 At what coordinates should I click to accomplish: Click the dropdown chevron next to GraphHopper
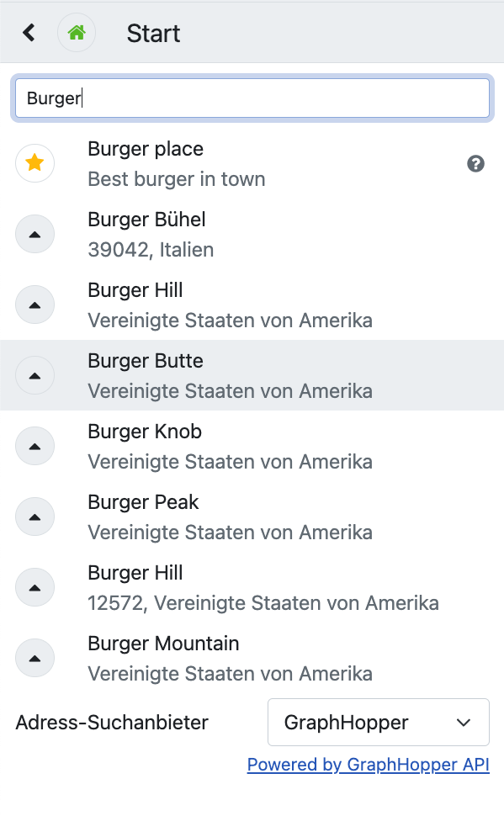pyautogui.click(x=464, y=723)
